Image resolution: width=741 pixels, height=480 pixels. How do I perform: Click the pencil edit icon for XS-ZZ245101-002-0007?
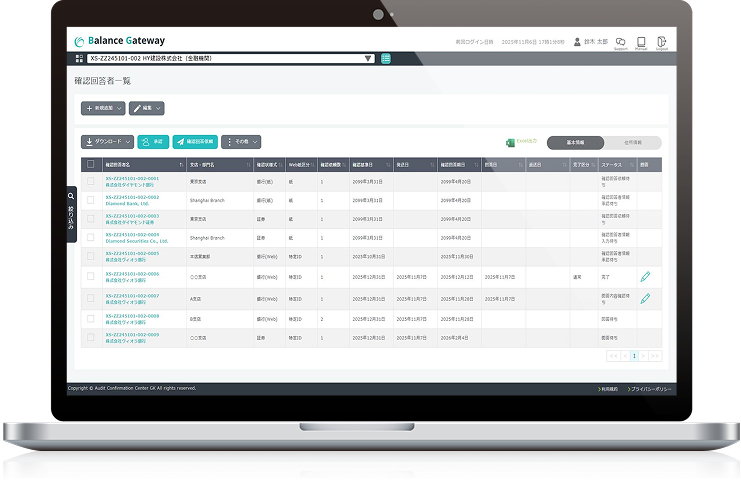click(645, 298)
